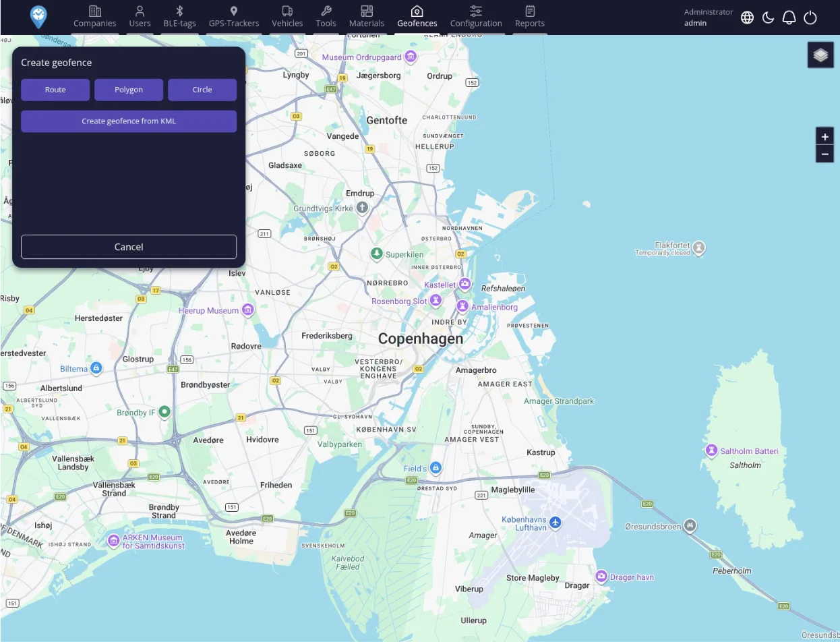The height and width of the screenshot is (642, 840).
Task: Click the Rosenborg Slot marker
Action: 436,300
